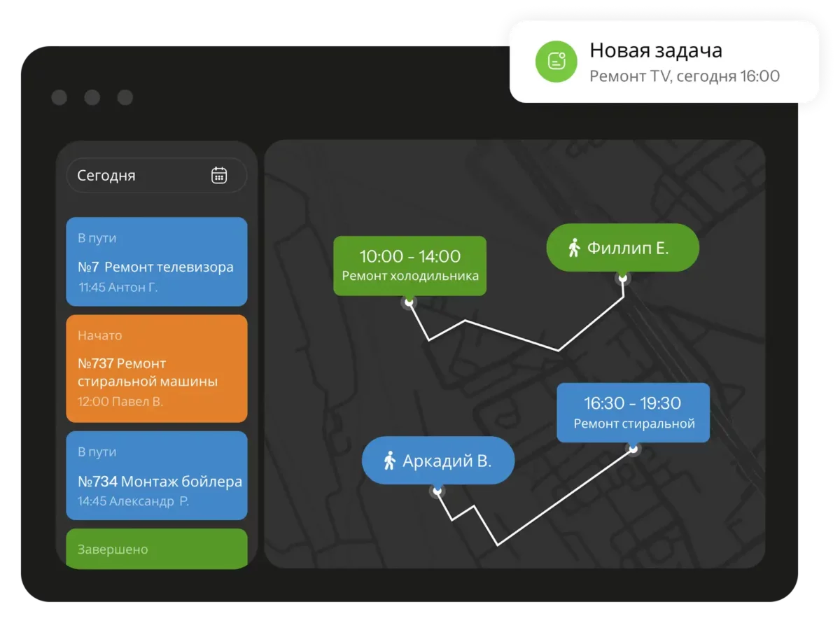Click map pin under Ремонт стиральной label
Screen dimensions: 840x623
(633, 449)
